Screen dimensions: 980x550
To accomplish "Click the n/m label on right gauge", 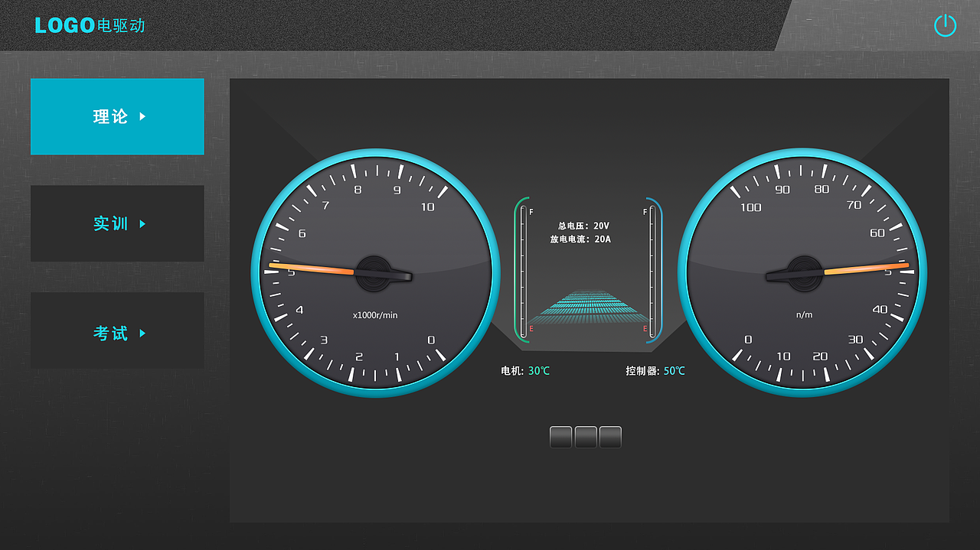I will [x=804, y=315].
